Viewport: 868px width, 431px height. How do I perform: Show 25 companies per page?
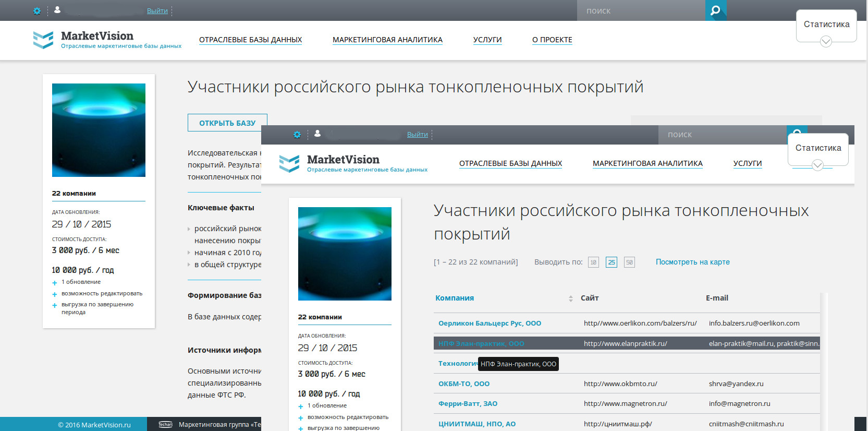pos(612,262)
